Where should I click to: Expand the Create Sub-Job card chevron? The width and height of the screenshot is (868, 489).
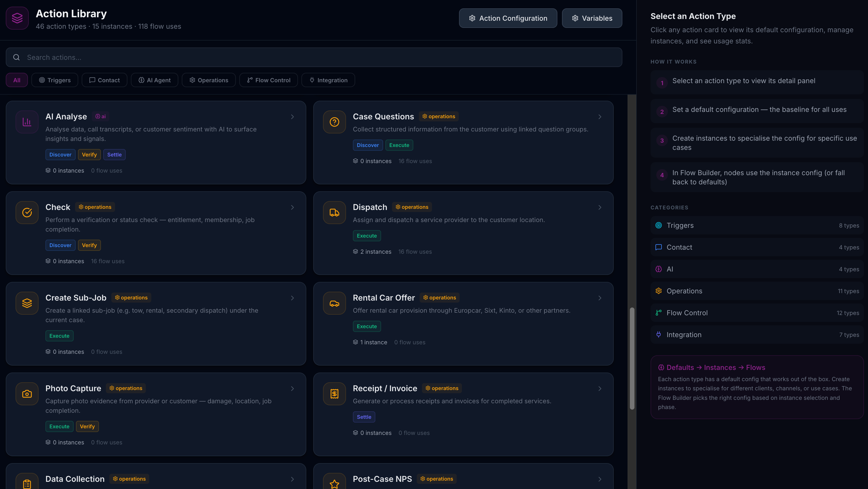click(292, 298)
